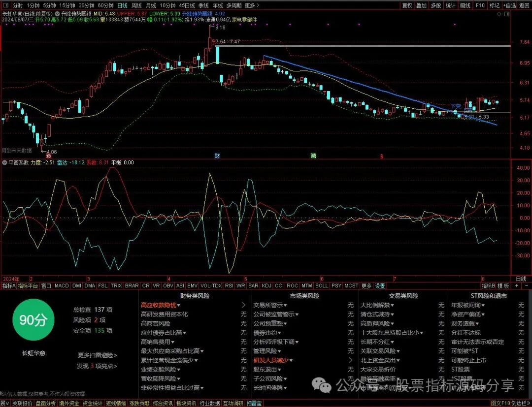Open 更多扫雷避险 link
532x407 pixels.
[98, 355]
